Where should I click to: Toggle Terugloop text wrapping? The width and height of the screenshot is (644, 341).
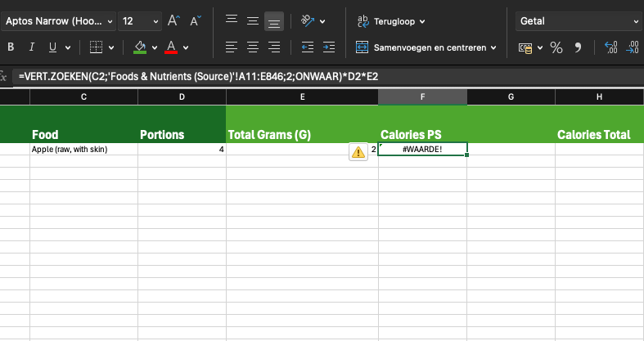[x=385, y=21]
